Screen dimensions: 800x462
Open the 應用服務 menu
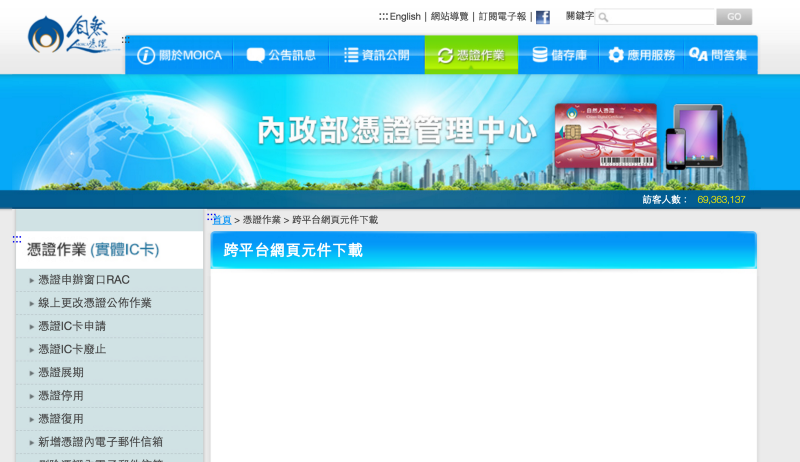point(641,55)
